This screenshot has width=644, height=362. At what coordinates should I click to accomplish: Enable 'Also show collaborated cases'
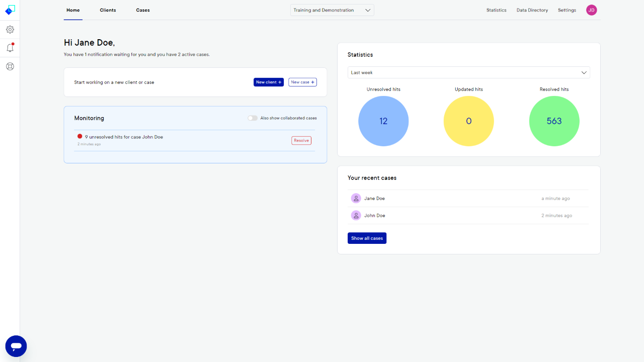[x=252, y=118]
